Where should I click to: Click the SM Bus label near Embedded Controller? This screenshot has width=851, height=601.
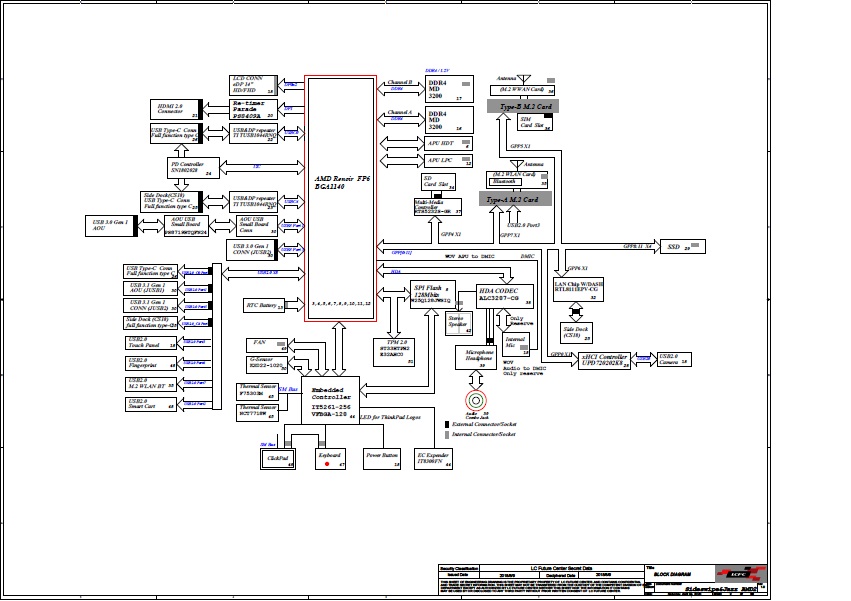pyautogui.click(x=288, y=389)
